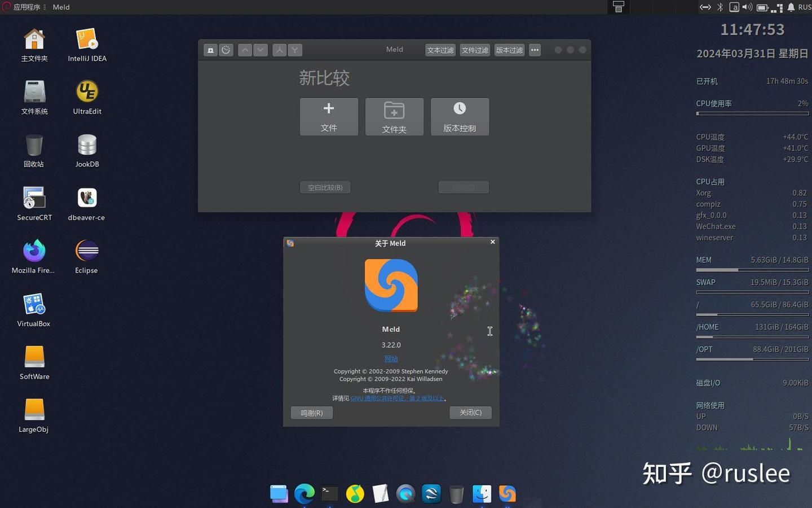Go to next change using down chevron
This screenshot has height=508, width=812.
pos(260,50)
